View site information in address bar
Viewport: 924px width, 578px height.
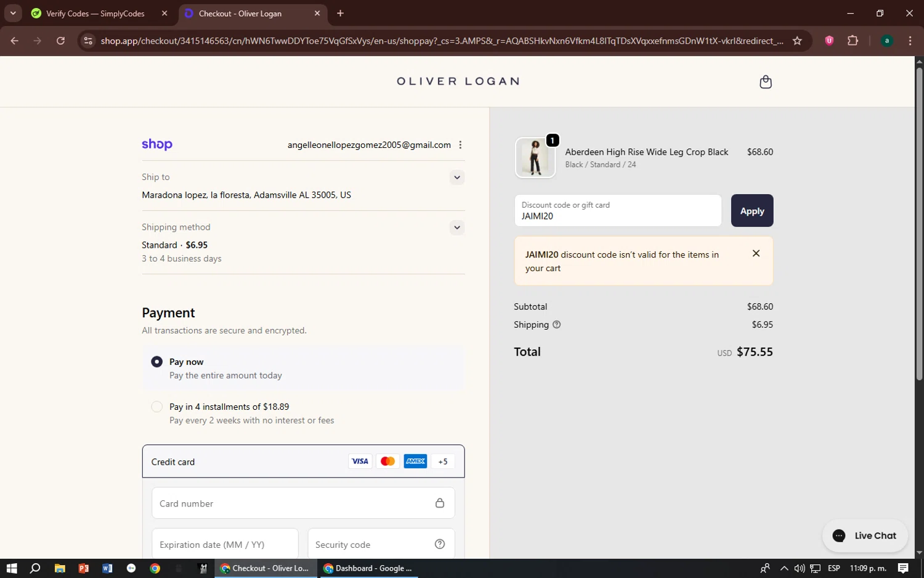tap(88, 41)
